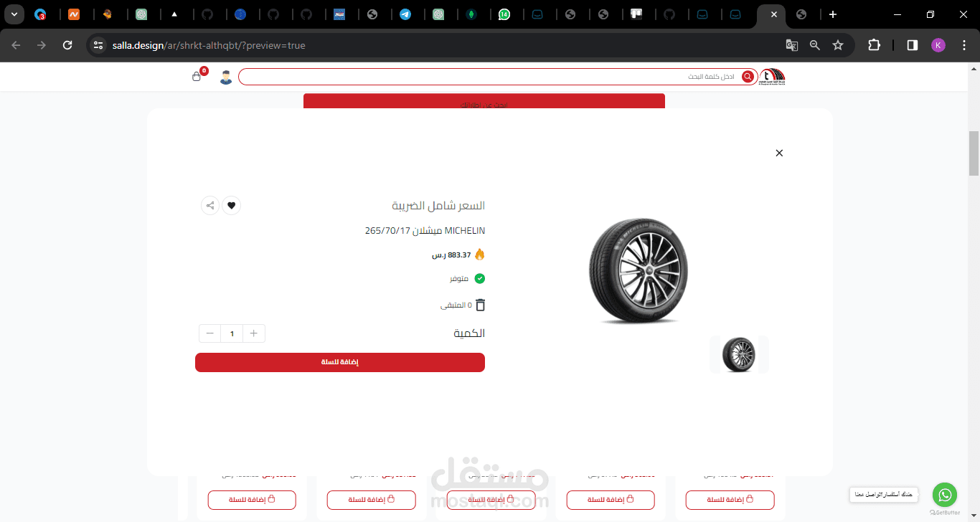Screen dimensions: 980x522
Task: Open the zoom magnifier in address bar
Action: [815, 45]
